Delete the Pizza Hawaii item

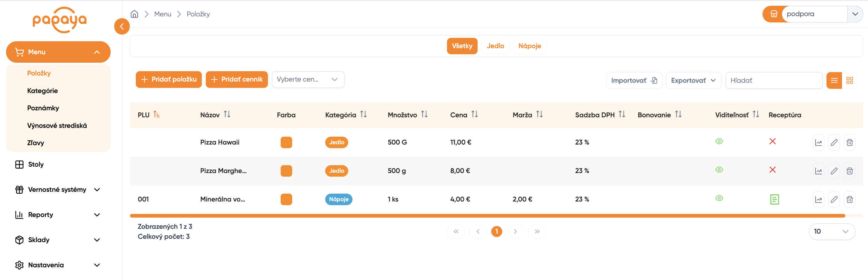850,142
